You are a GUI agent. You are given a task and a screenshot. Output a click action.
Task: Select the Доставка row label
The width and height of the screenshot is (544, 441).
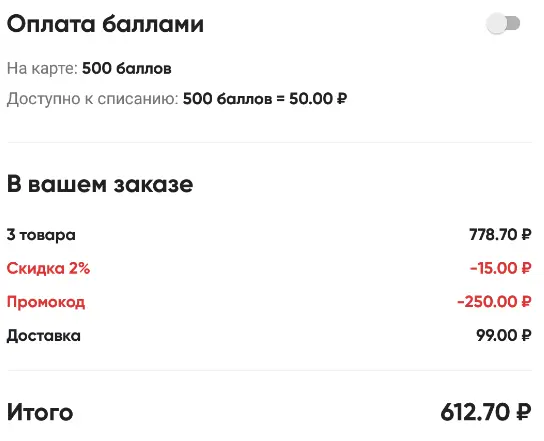pyautogui.click(x=44, y=336)
